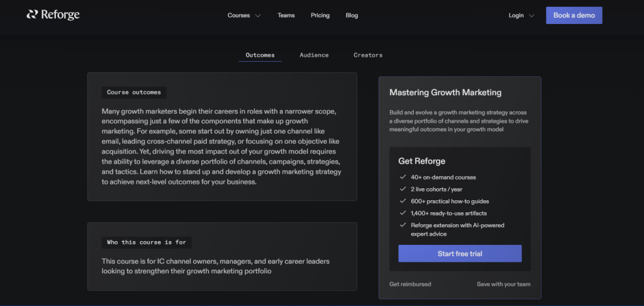Click the course outcomes paragraph beginning Many growth marketers
This screenshot has height=306, width=644.
(221, 147)
